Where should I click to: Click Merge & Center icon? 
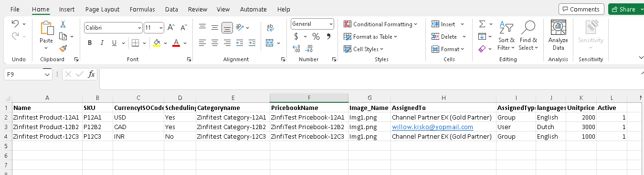click(269, 43)
